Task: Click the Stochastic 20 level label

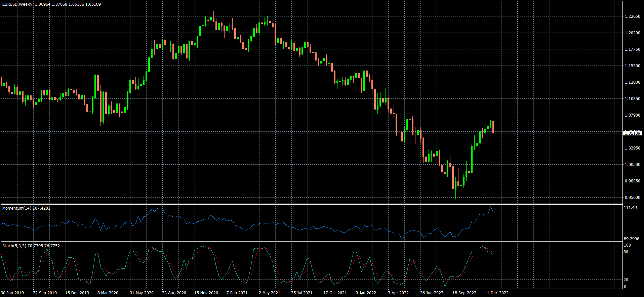Action: coord(626,280)
